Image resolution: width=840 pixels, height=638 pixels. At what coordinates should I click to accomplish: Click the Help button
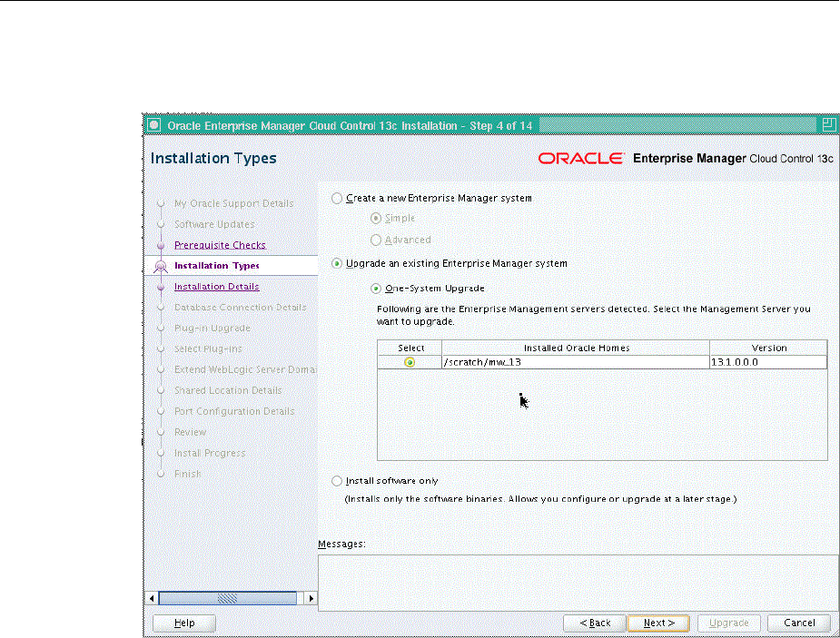click(184, 623)
